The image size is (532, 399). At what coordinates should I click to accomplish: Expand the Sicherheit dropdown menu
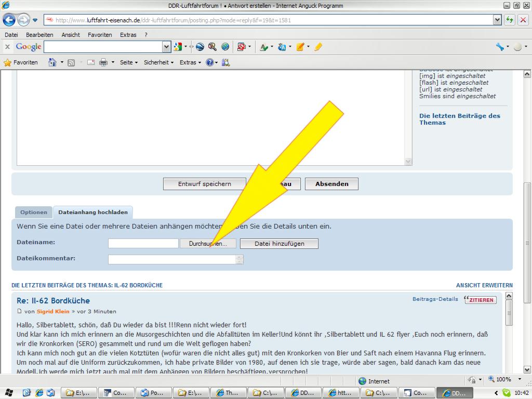coord(158,62)
